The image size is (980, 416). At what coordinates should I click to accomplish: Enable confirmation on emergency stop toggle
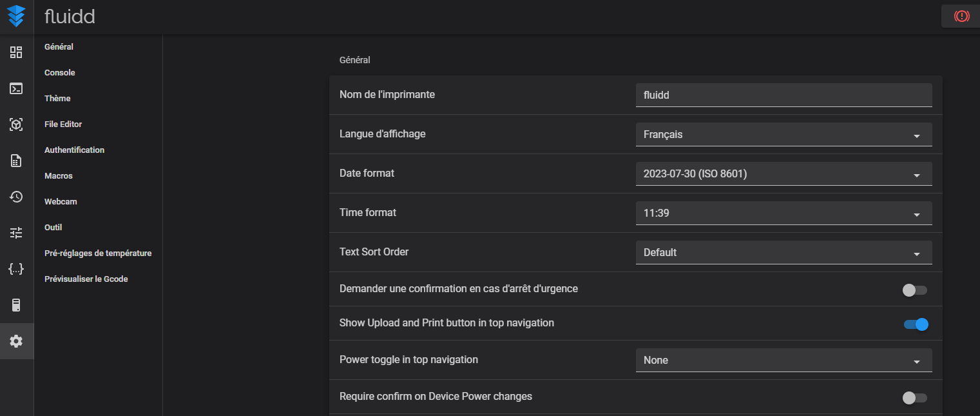pos(915,290)
